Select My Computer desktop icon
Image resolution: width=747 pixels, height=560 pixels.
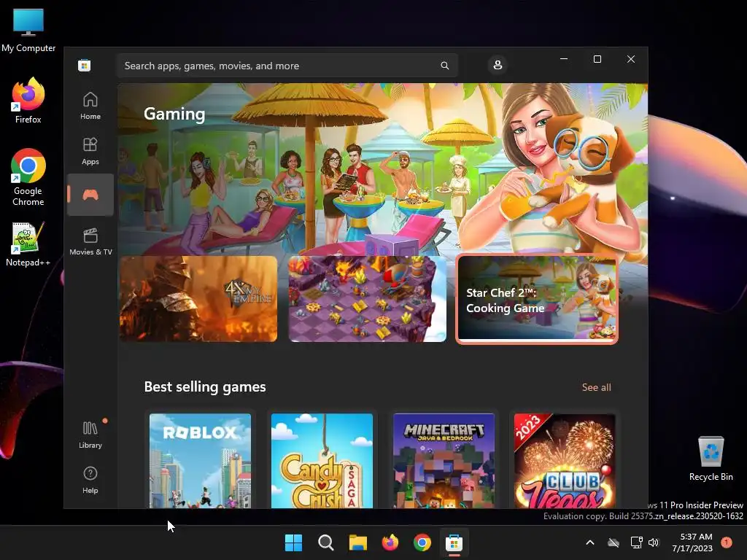(x=28, y=31)
